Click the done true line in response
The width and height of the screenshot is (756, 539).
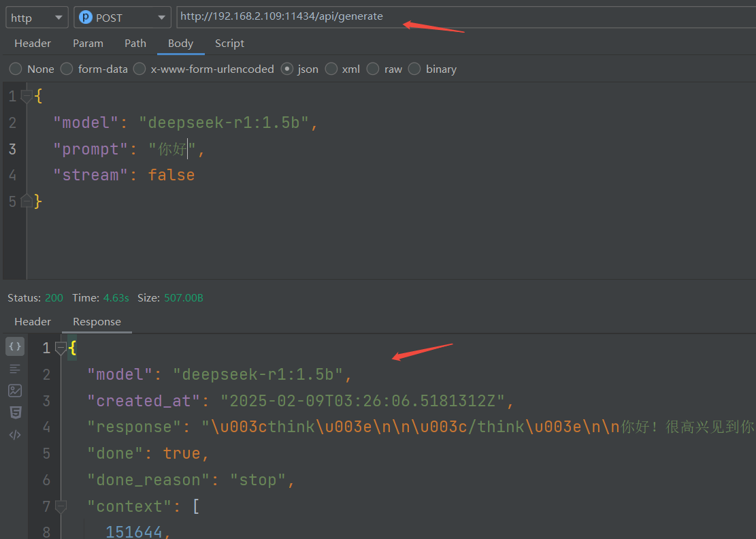click(x=148, y=454)
